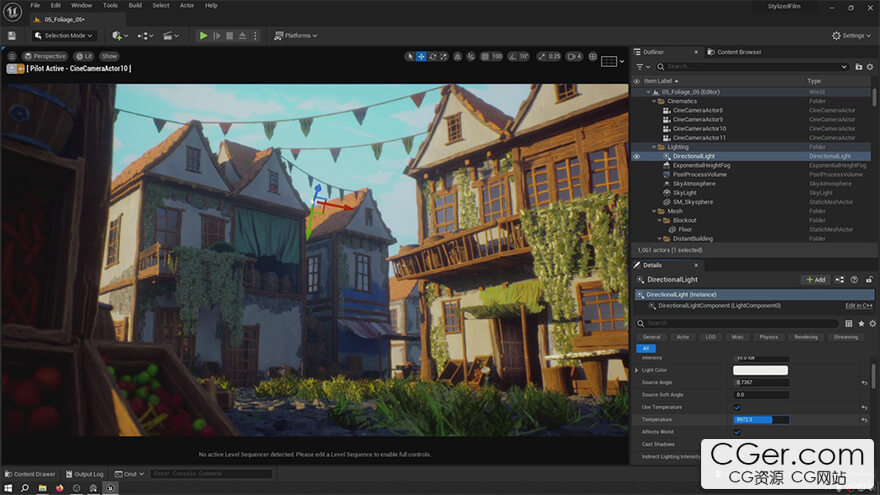Activate the Scale gizmo tool
This screenshot has width=880, height=495.
pyautogui.click(x=444, y=56)
